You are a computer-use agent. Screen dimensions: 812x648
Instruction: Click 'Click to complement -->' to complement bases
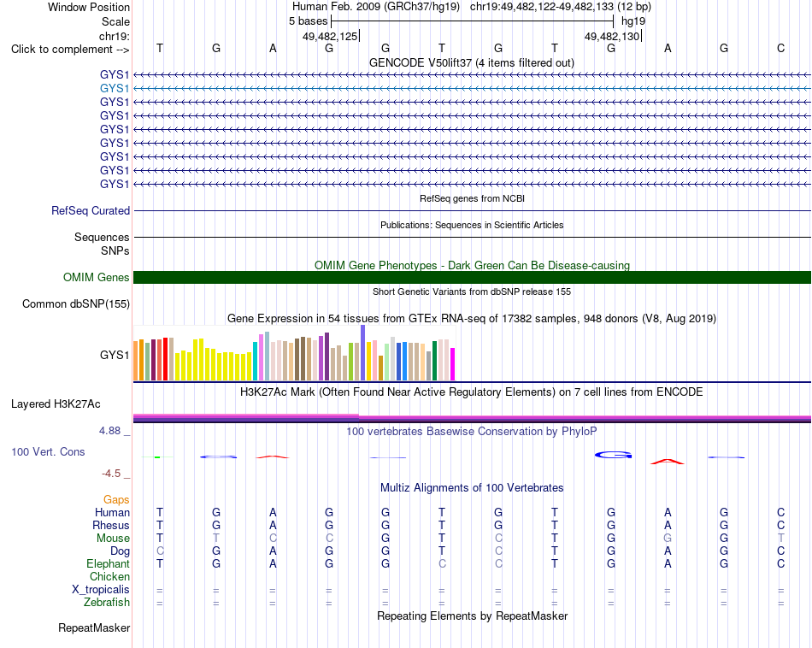70,50
